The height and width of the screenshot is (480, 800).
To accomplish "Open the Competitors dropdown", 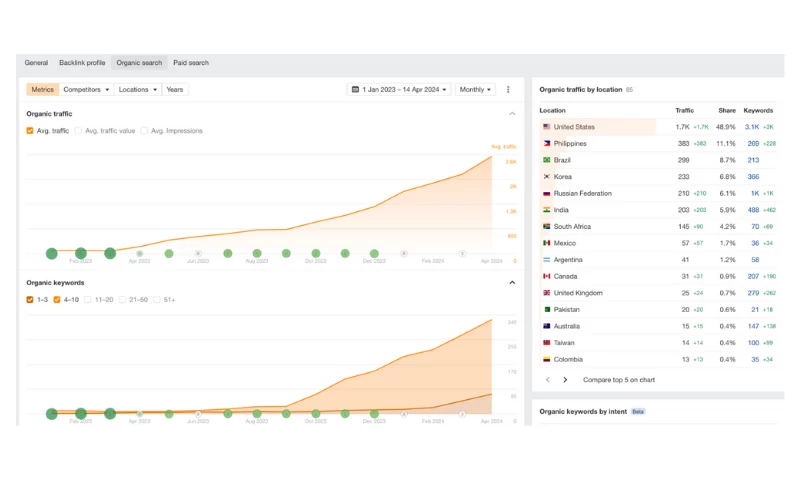I will (x=86, y=90).
